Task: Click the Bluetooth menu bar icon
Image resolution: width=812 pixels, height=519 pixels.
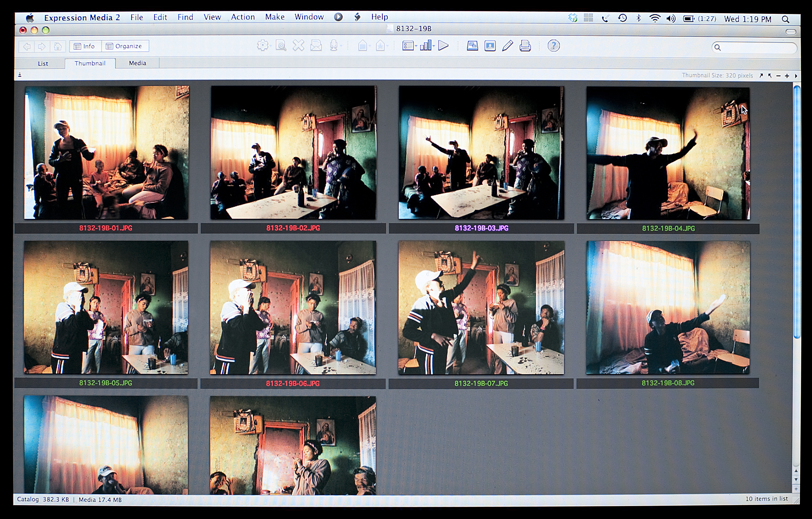Action: point(638,18)
